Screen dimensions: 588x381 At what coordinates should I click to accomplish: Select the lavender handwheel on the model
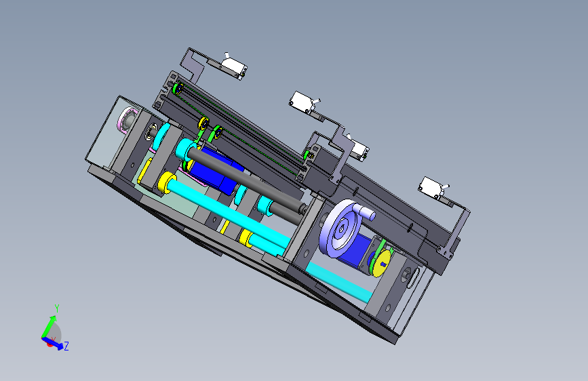click(340, 229)
